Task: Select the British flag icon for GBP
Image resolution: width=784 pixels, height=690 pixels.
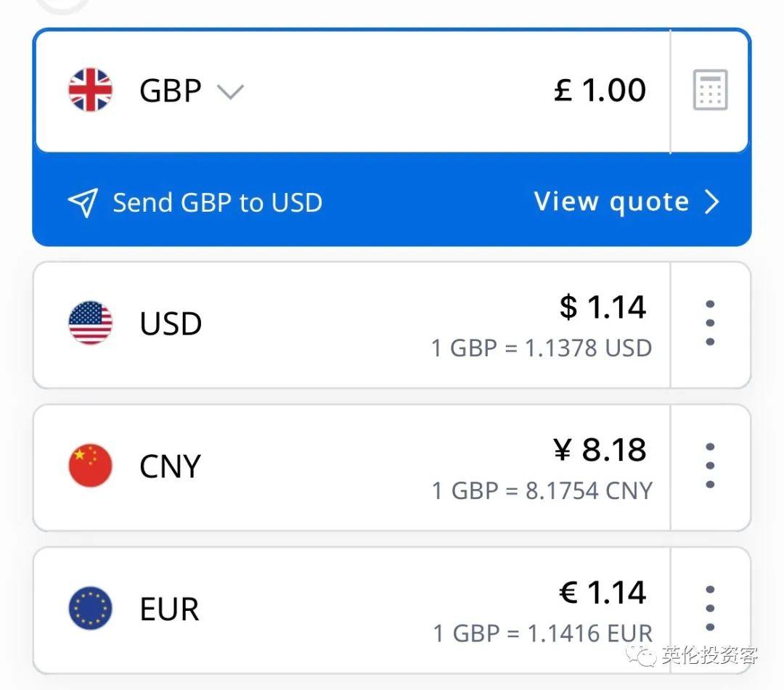Action: (x=90, y=89)
